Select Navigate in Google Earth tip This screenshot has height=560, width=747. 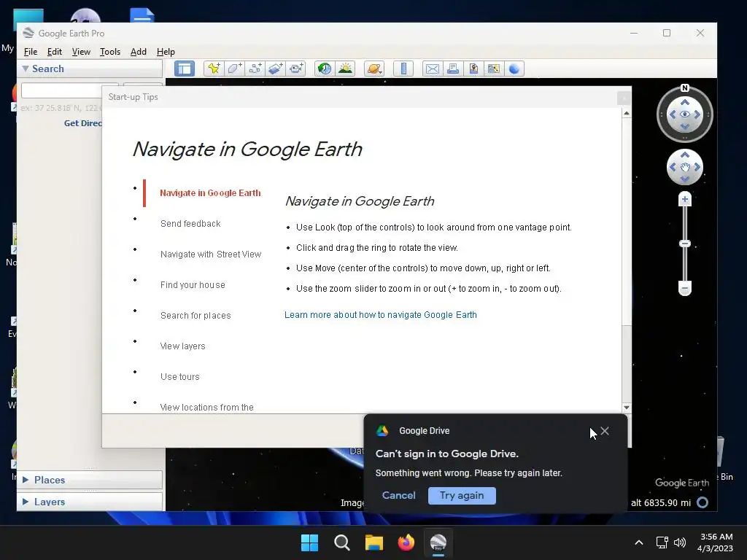click(210, 192)
